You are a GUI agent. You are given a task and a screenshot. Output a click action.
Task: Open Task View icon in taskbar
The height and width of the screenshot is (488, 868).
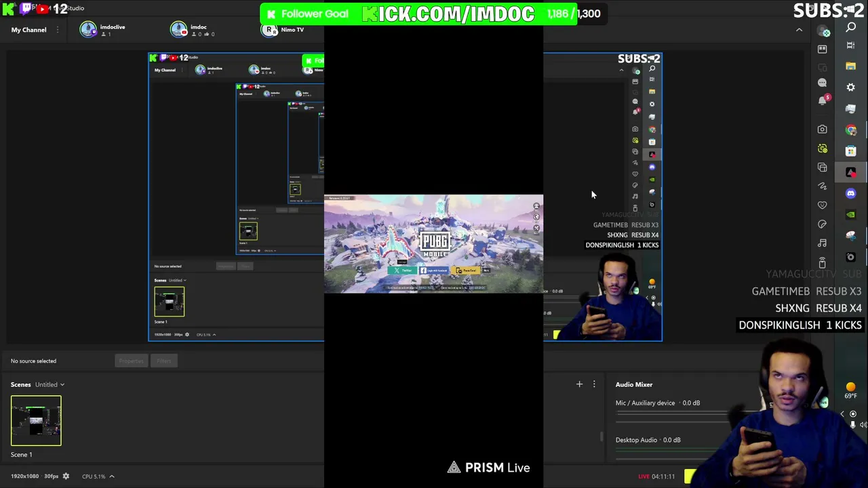point(851,45)
